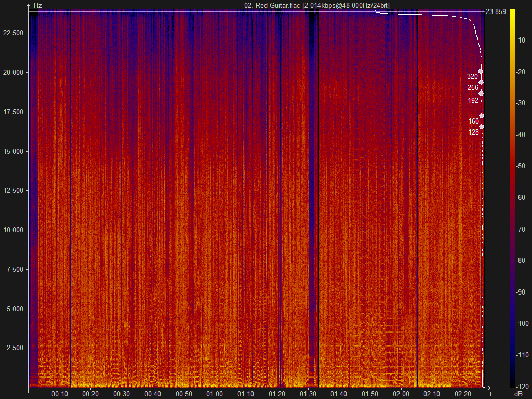Screen dimensions: 532x399
Task: Click the 15 000 frequency axis label
Action: (x=14, y=151)
